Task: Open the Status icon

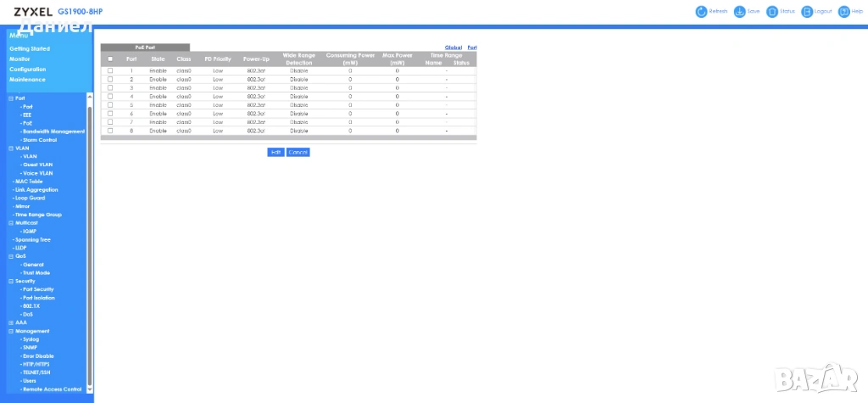Action: tap(772, 11)
